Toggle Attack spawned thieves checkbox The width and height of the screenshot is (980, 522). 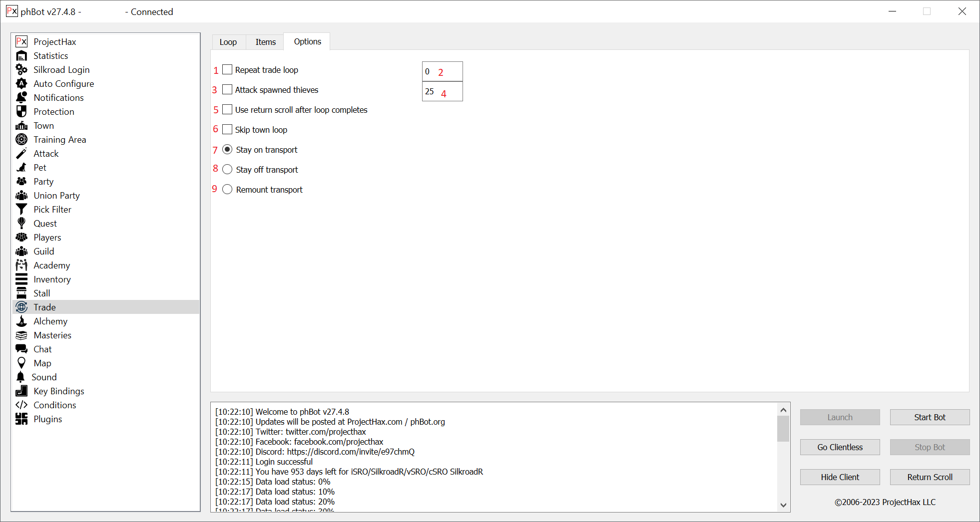click(227, 90)
